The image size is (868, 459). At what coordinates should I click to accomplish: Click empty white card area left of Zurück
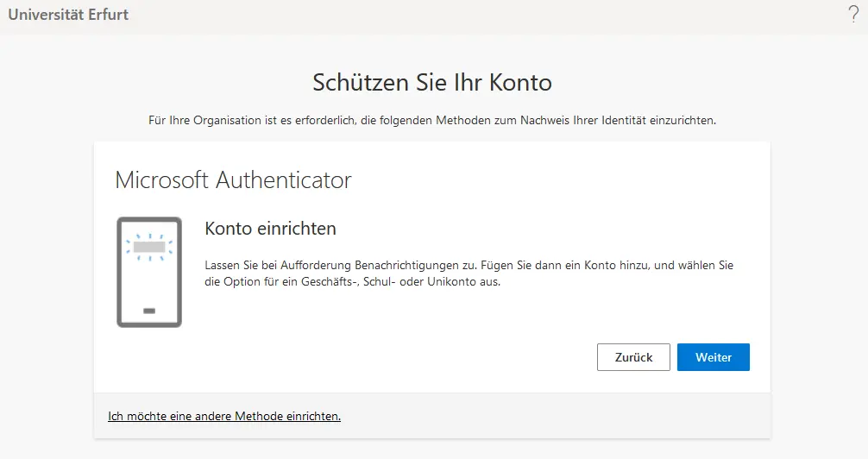pos(388,357)
